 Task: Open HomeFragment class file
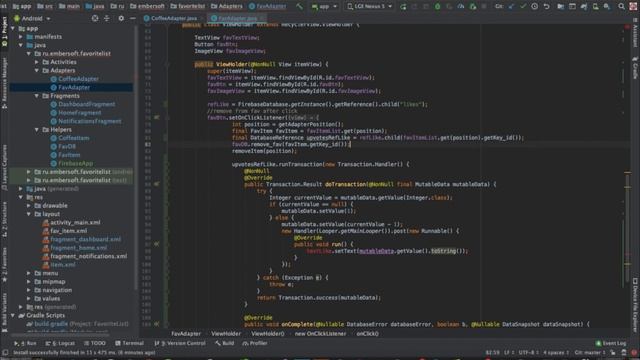tap(76, 113)
